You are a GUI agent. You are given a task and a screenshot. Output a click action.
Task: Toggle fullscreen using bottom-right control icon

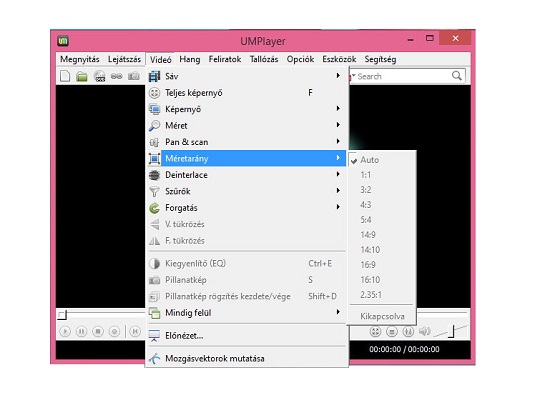pyautogui.click(x=375, y=332)
